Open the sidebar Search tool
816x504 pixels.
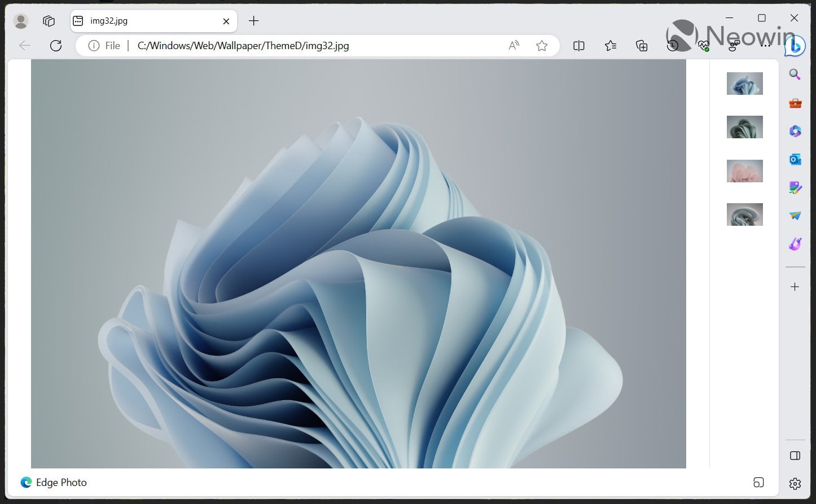795,74
